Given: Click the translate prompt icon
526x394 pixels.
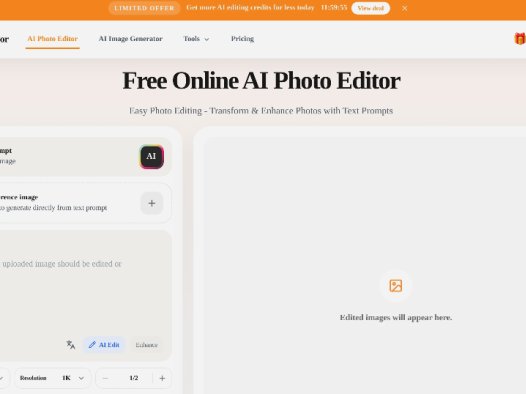Looking at the screenshot, I should click(x=71, y=345).
